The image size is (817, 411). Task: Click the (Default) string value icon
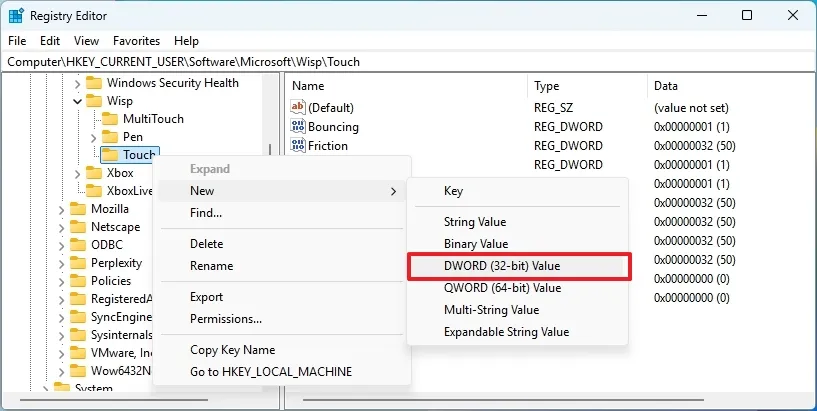pyautogui.click(x=298, y=107)
